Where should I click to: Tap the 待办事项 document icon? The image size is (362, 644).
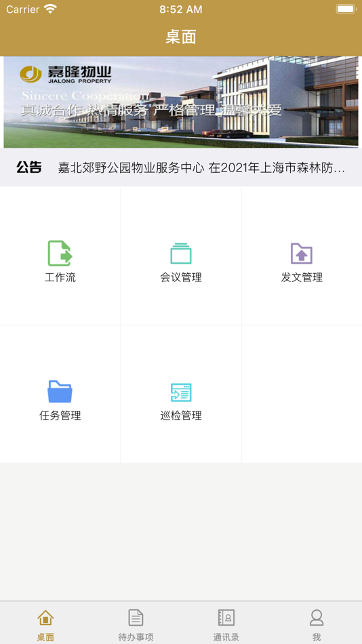pyautogui.click(x=136, y=618)
